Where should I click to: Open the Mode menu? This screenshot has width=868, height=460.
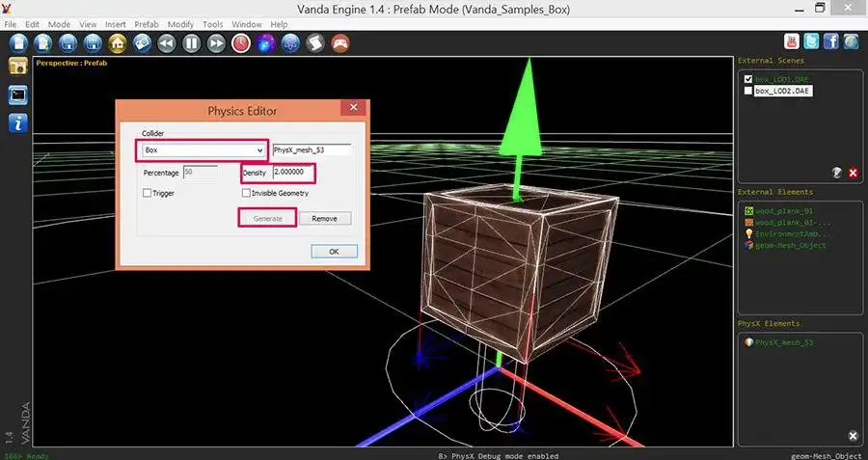[x=59, y=24]
